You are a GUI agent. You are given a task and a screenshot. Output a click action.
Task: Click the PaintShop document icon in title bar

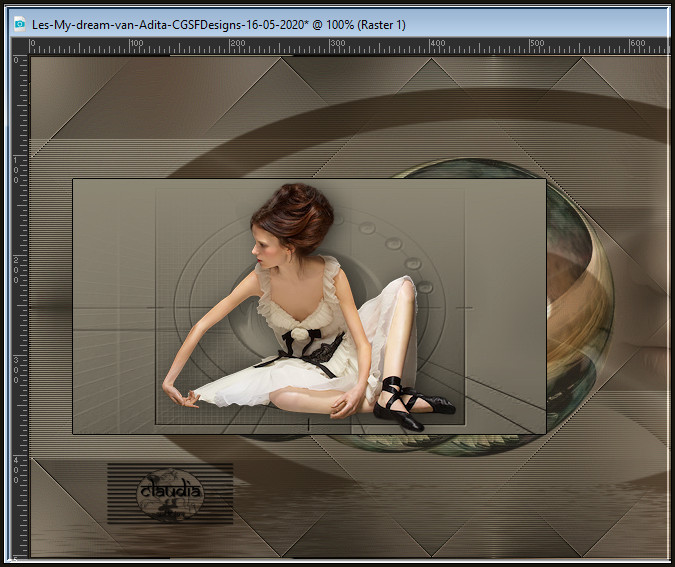pyautogui.click(x=20, y=25)
